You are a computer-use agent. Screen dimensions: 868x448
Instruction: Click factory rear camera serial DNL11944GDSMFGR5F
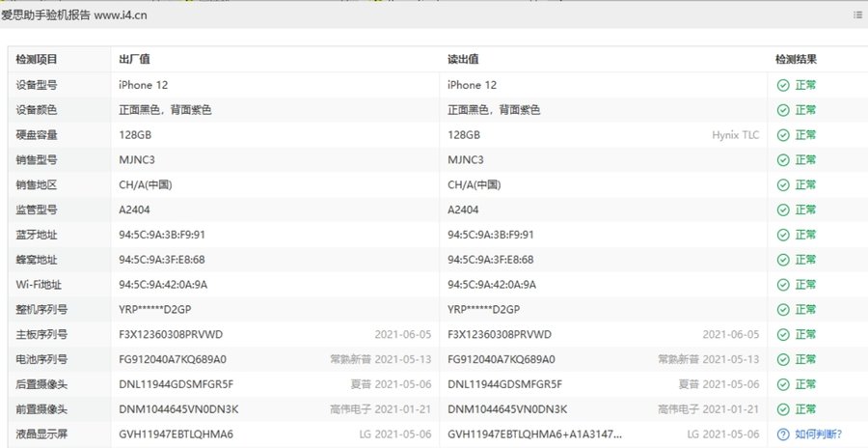176,384
